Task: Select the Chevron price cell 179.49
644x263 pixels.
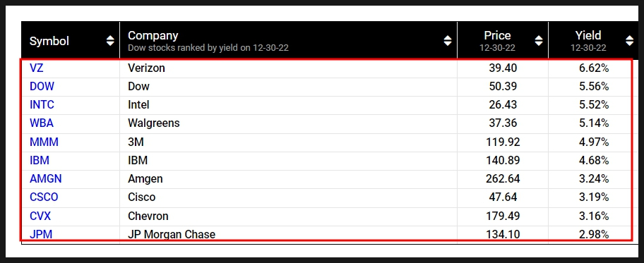Action: point(503,216)
